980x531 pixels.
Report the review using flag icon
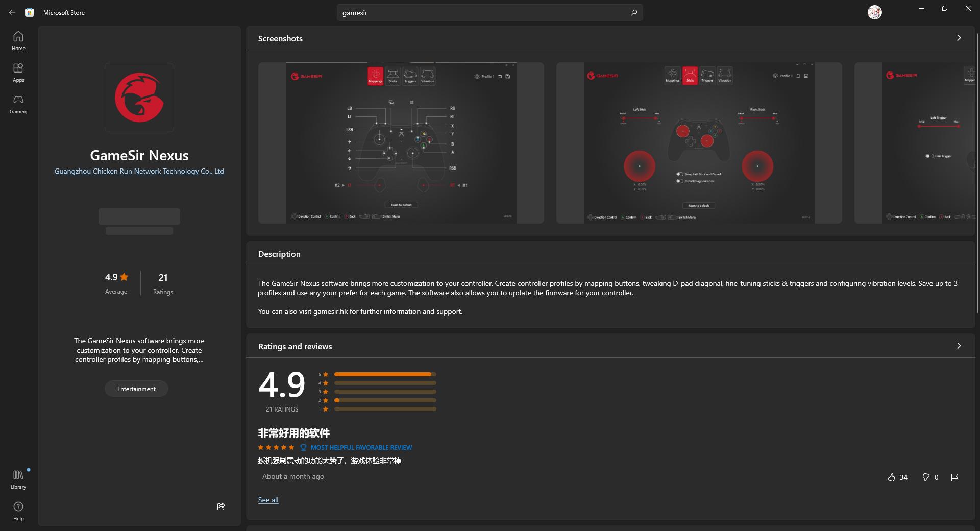click(954, 477)
